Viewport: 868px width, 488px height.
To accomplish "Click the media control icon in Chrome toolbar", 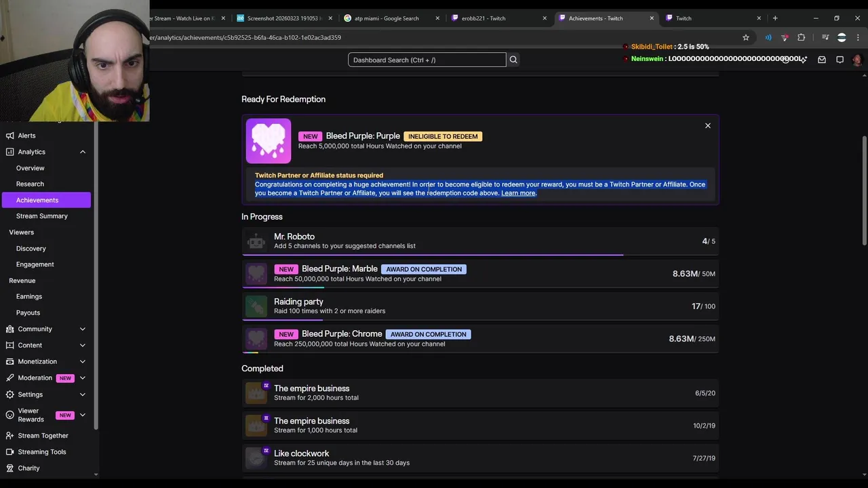I will (825, 37).
